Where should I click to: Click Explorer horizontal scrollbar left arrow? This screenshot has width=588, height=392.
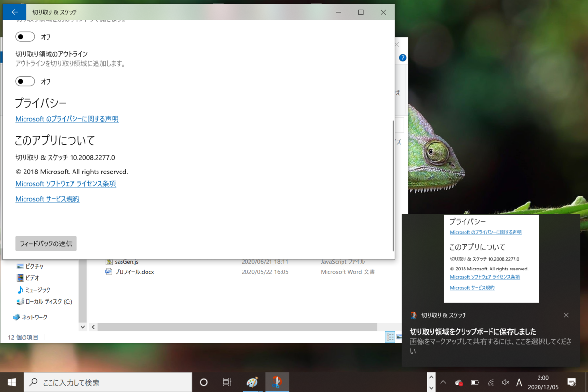click(93, 327)
